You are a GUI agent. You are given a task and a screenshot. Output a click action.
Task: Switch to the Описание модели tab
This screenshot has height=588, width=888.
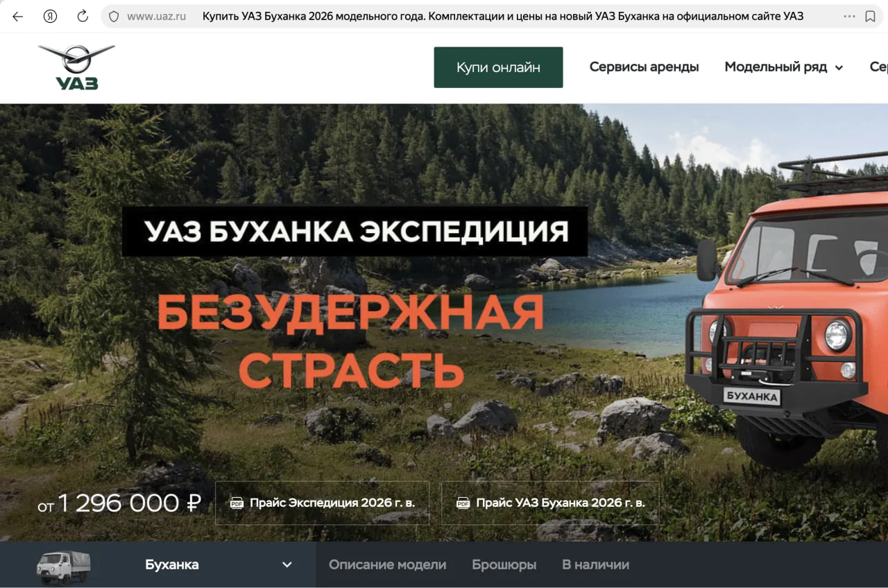[387, 564]
